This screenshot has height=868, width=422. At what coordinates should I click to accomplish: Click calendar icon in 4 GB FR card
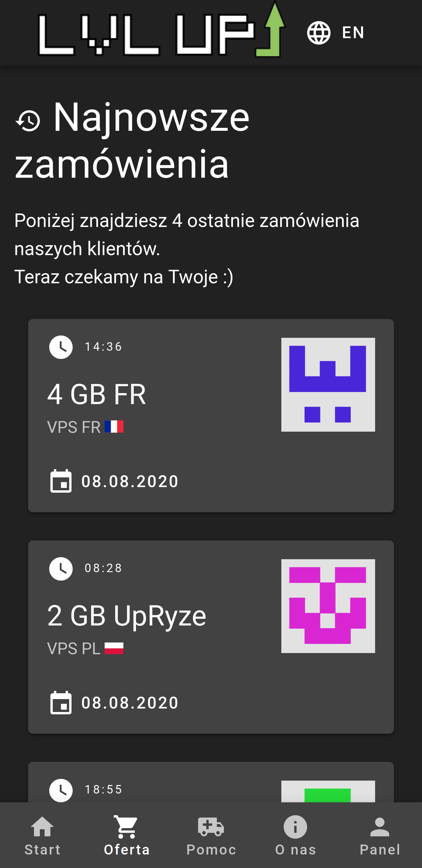61,481
